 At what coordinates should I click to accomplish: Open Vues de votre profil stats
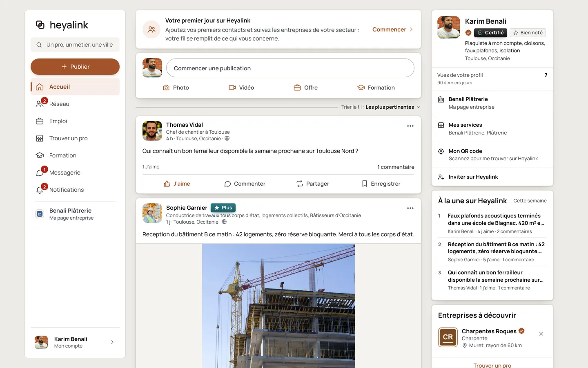coord(492,79)
